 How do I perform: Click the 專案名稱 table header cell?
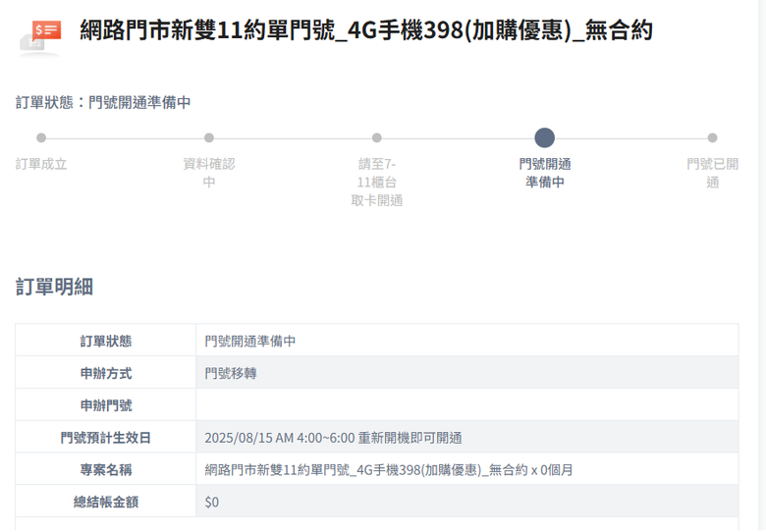106,469
